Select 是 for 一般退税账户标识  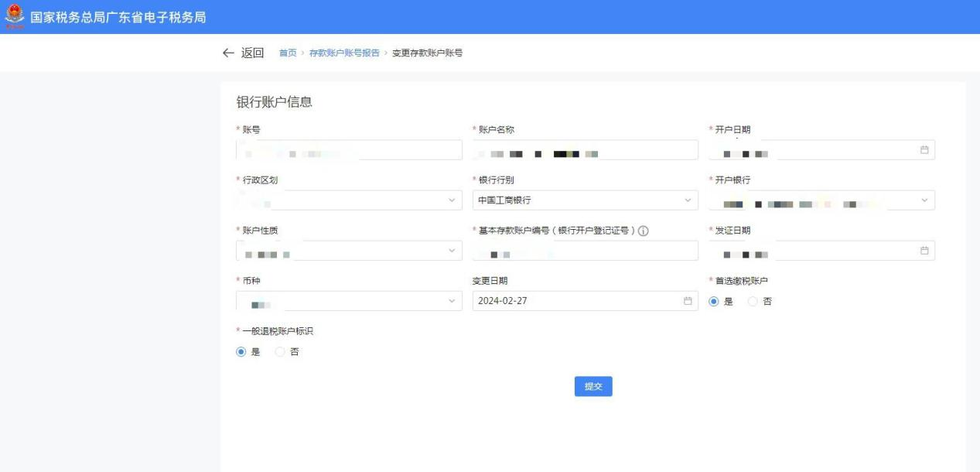tap(242, 352)
